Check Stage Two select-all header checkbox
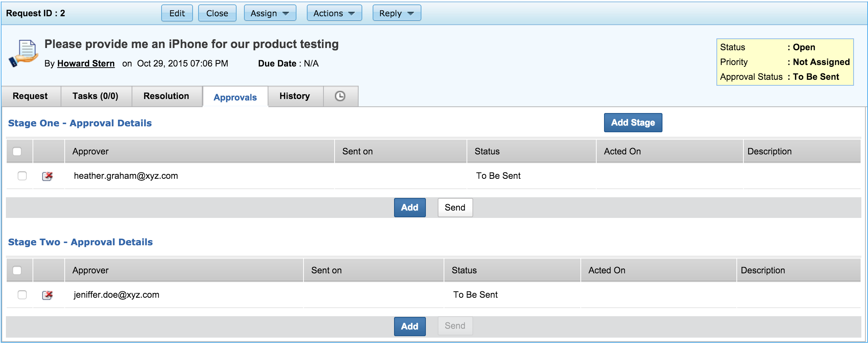The image size is (868, 345). 17,270
